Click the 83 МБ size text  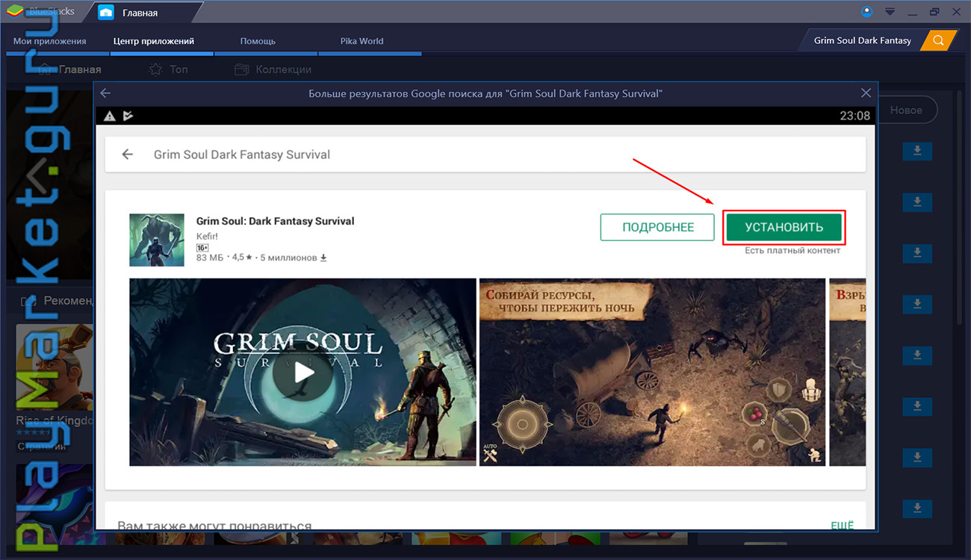[211, 258]
